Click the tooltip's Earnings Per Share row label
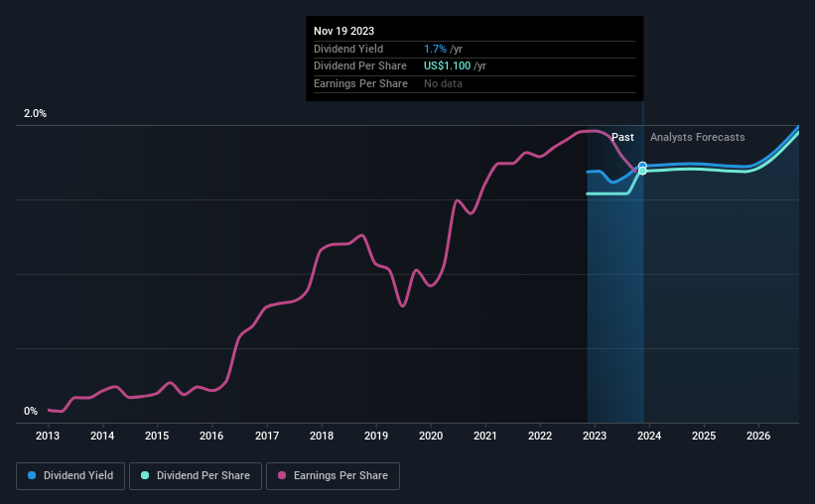815x504 pixels. (360, 83)
